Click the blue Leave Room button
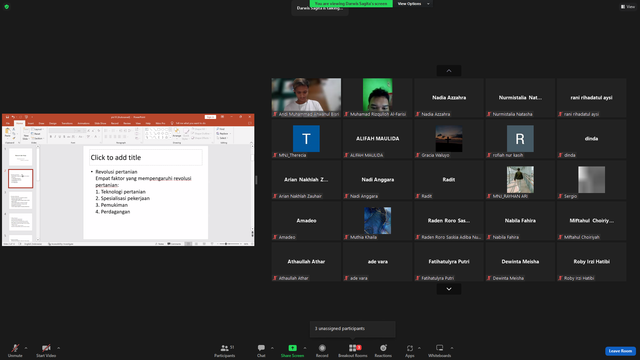 [620, 351]
